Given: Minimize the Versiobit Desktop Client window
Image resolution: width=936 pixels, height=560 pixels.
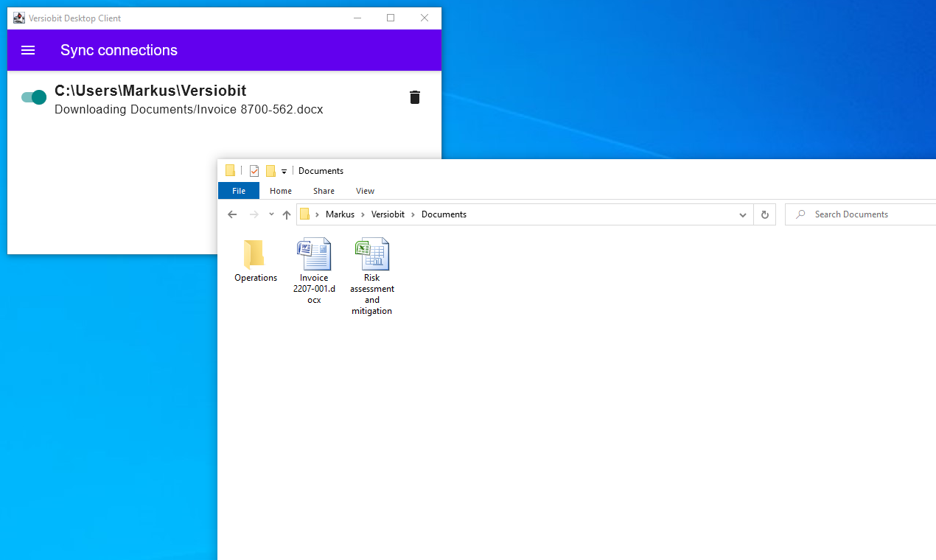Looking at the screenshot, I should point(357,18).
